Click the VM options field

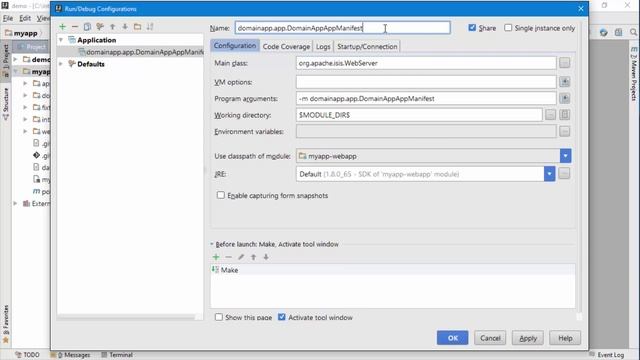[x=426, y=82]
